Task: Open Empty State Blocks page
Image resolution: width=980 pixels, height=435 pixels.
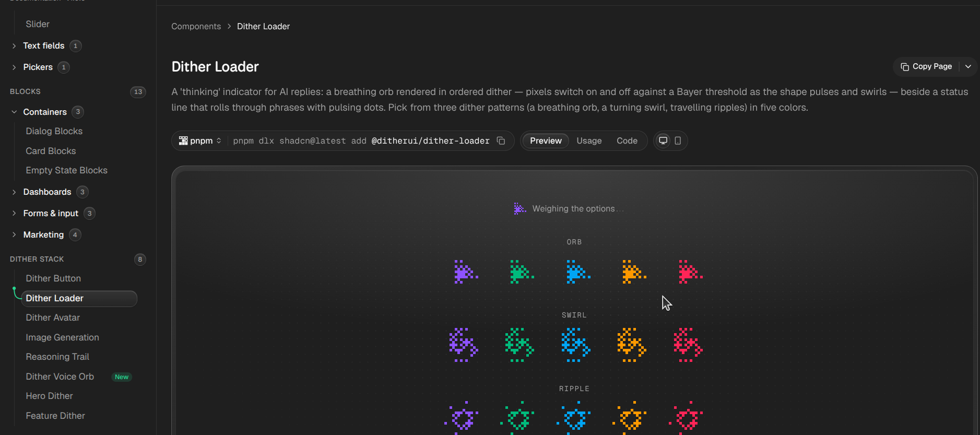Action: (x=66, y=170)
